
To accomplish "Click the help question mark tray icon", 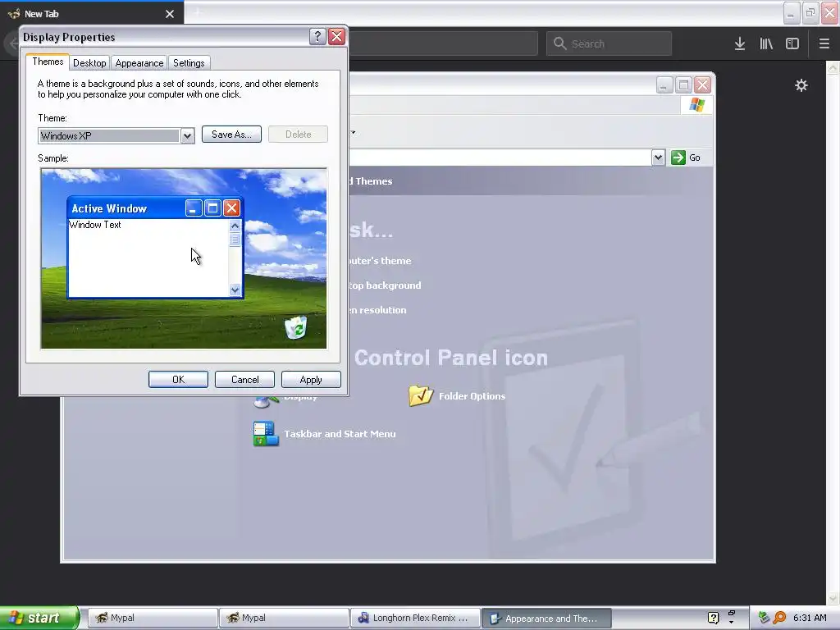I will pyautogui.click(x=713, y=618).
